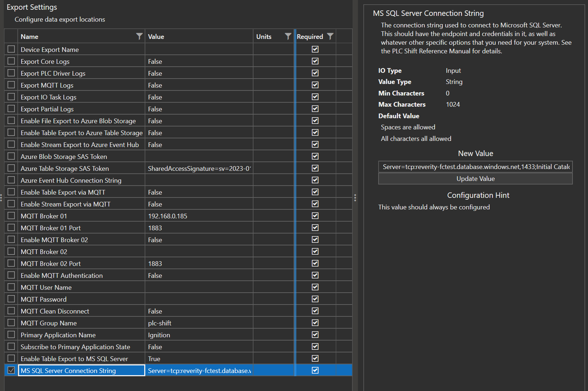Sort by the Value column header
This screenshot has width=588, height=391.
coord(156,36)
